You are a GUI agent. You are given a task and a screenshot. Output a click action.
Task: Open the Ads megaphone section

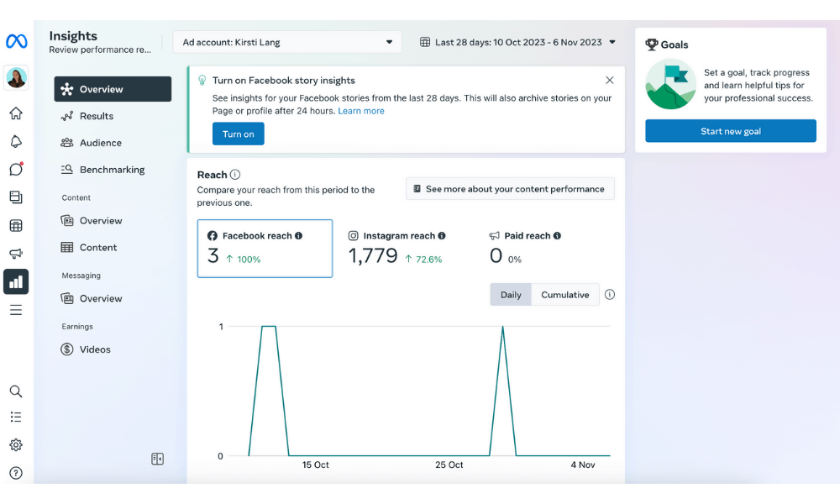16,253
